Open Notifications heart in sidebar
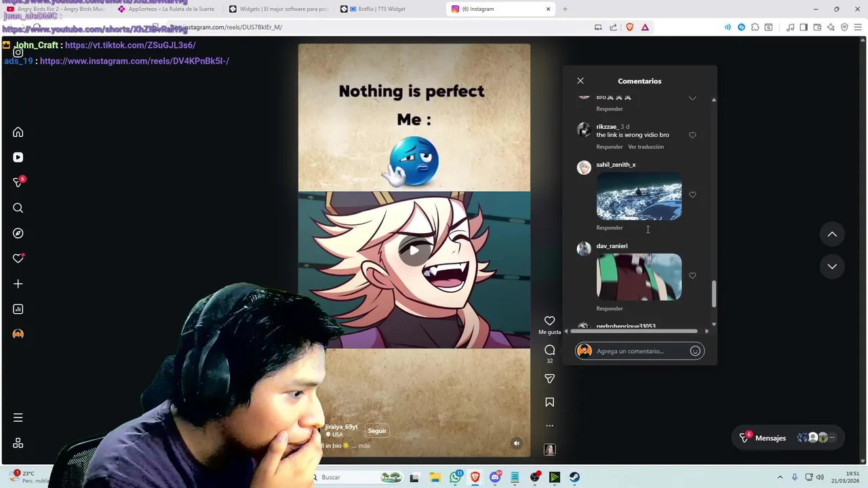 [x=18, y=258]
